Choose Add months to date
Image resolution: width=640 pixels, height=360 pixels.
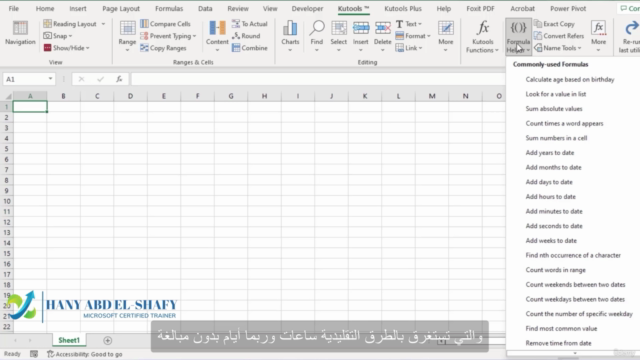click(x=553, y=167)
